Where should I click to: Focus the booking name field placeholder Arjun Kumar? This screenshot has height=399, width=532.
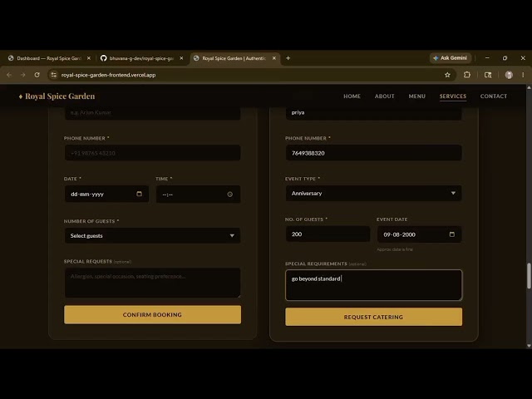point(152,113)
